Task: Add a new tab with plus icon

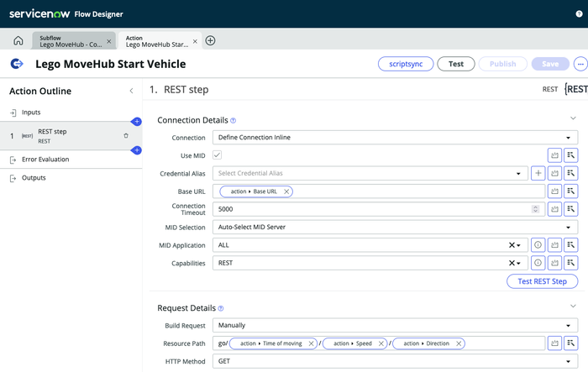Action: coord(210,40)
